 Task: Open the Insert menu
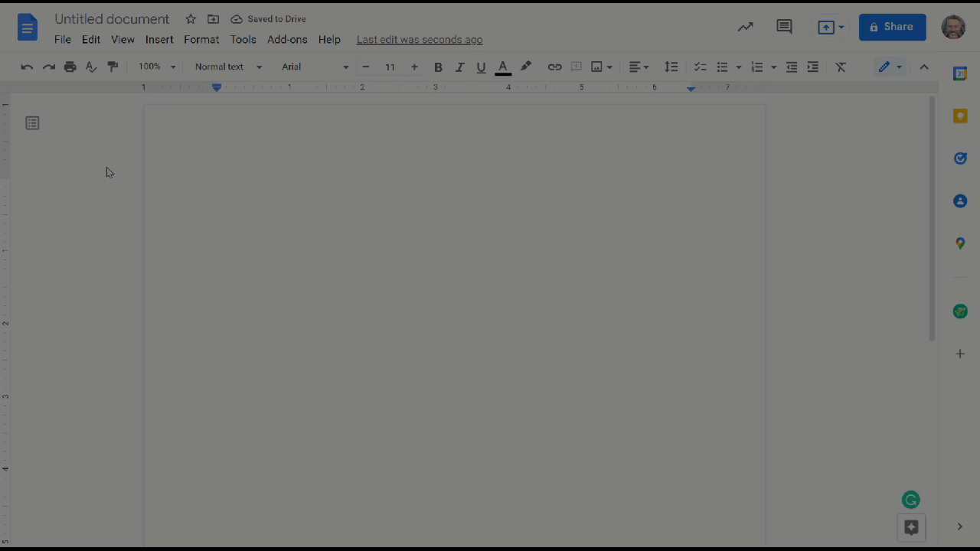coord(159,40)
